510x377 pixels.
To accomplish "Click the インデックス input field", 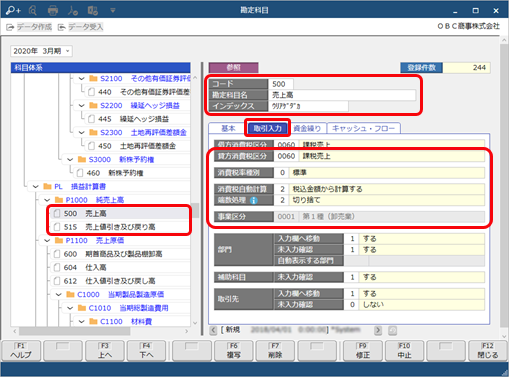I will point(308,106).
